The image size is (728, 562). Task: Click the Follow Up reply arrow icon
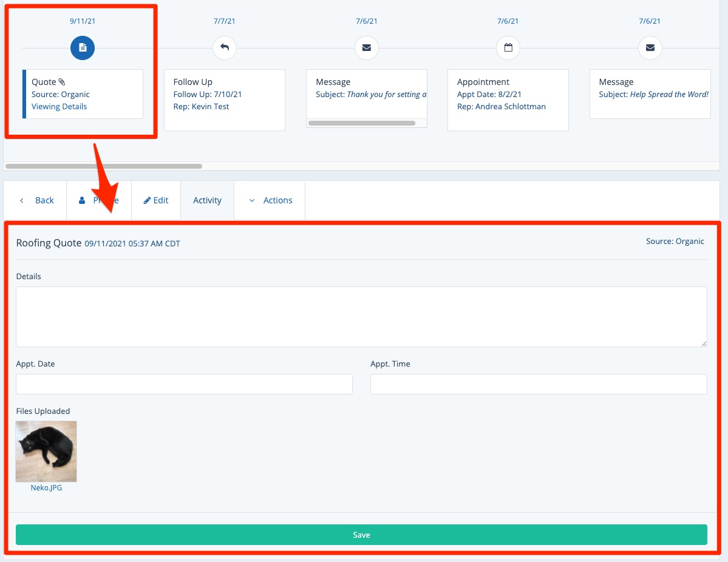(x=225, y=48)
